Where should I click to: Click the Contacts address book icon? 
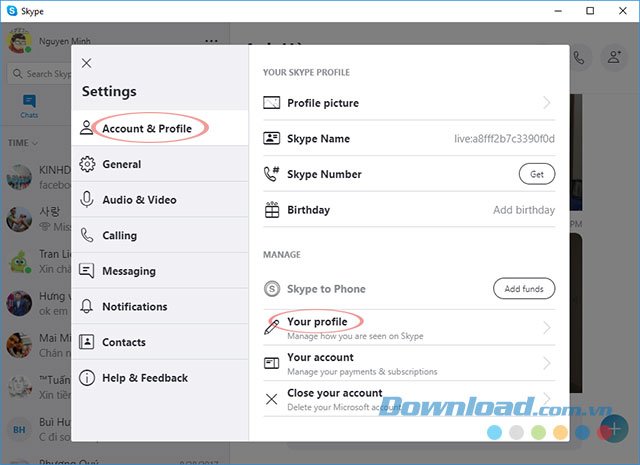click(87, 342)
